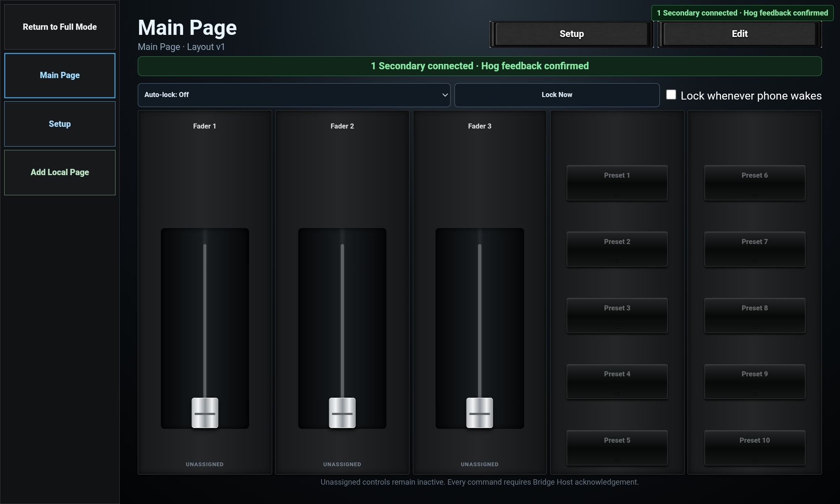The width and height of the screenshot is (840, 504).
Task: Click the Fader 2 slider handle
Action: (342, 413)
